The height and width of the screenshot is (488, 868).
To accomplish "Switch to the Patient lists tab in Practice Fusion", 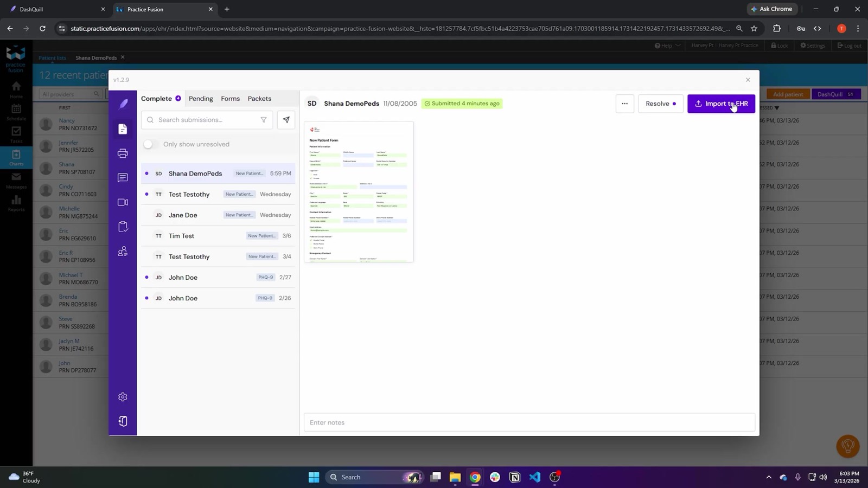I will pyautogui.click(x=52, y=57).
